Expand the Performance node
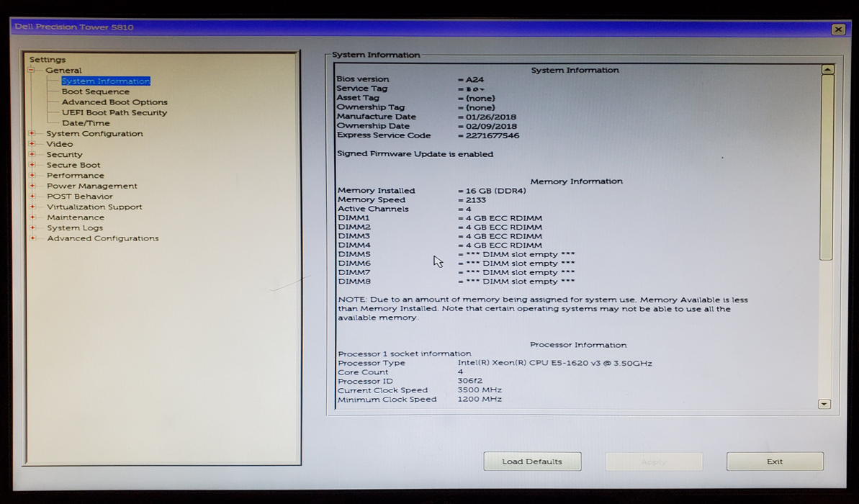The width and height of the screenshot is (859, 504). 32,175
